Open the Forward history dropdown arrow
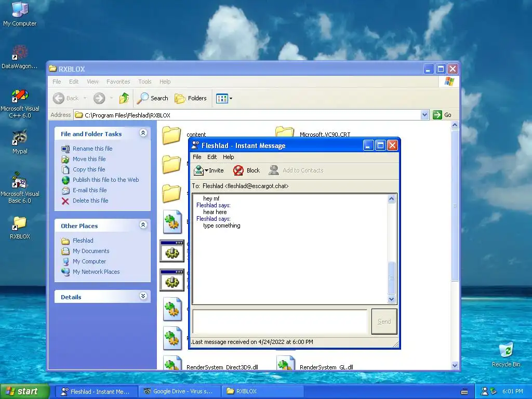This screenshot has height=399, width=532. click(x=111, y=98)
